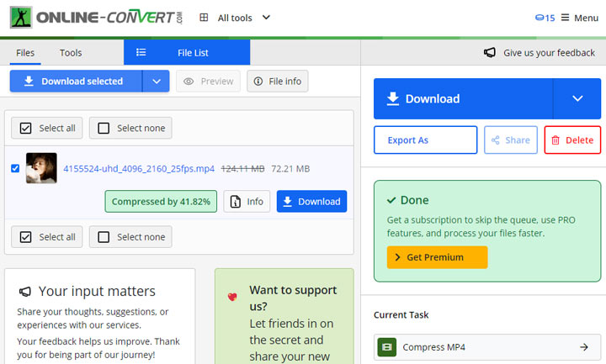The image size is (606, 364).
Task: Click top Select none checkbox button
Action: click(x=130, y=128)
